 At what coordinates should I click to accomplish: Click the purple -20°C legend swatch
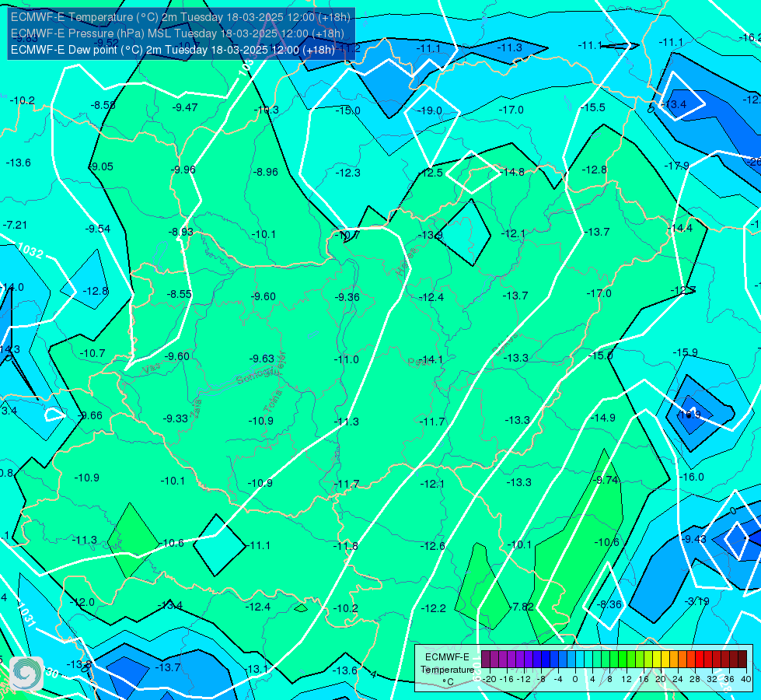pyautogui.click(x=487, y=660)
